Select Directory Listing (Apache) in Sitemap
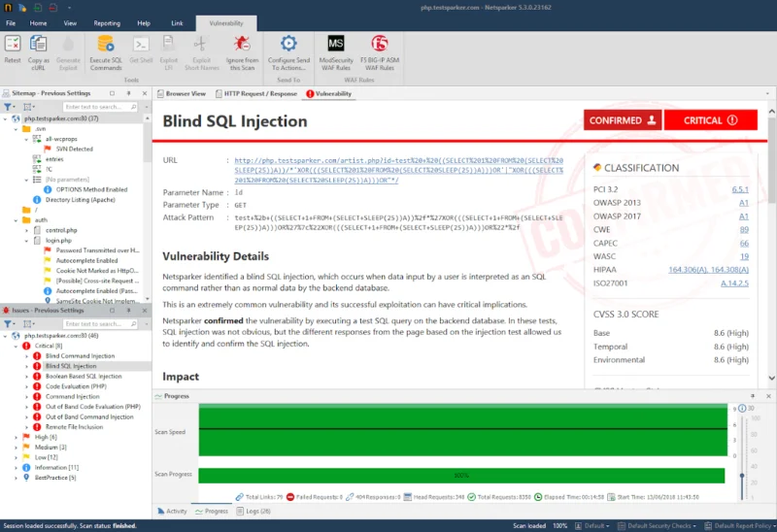 pyautogui.click(x=81, y=200)
